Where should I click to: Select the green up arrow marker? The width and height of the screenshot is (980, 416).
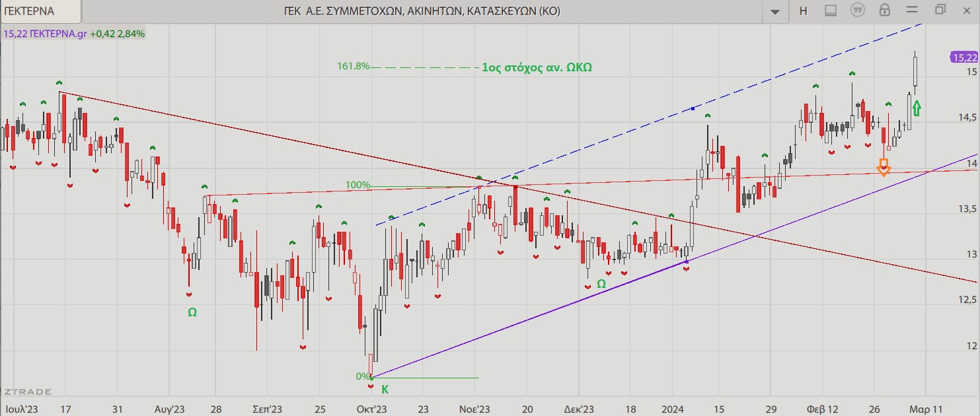click(917, 107)
